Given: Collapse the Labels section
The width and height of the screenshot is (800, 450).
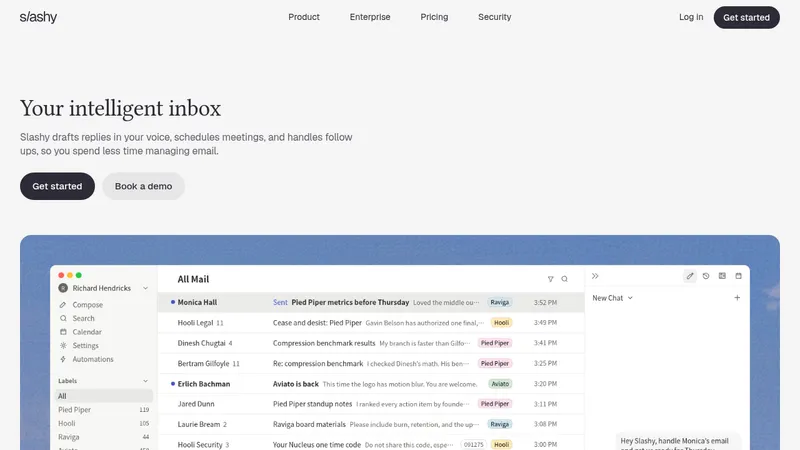Looking at the screenshot, I should click(145, 381).
